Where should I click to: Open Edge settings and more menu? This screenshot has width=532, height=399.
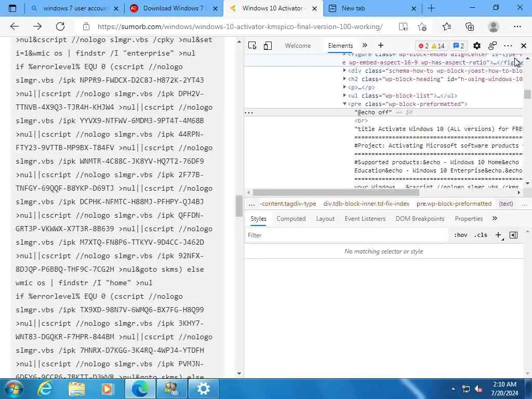click(x=517, y=26)
